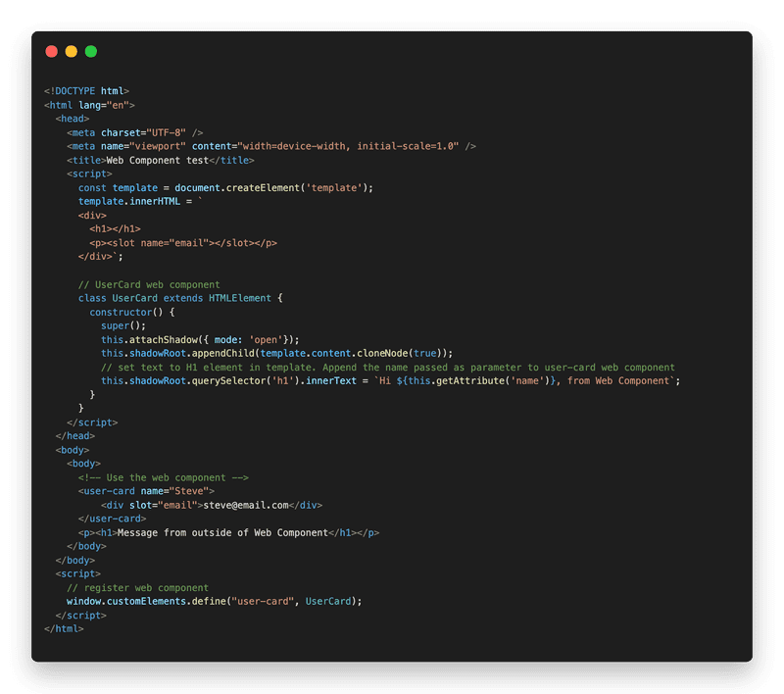784x694 pixels.
Task: Click the slot name="email" paragraph line
Action: point(183,242)
